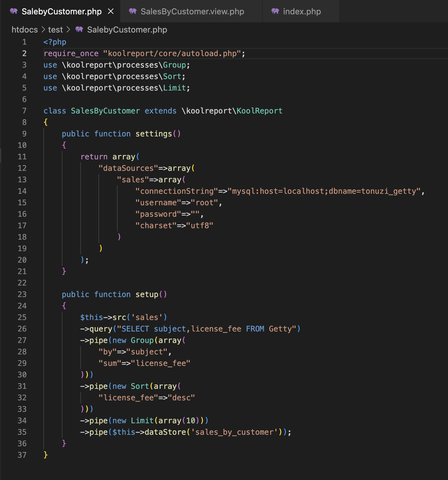Click the 'sales_by_customer' dataStore string
Viewport: 448px width, 480px height.
pos(234,432)
